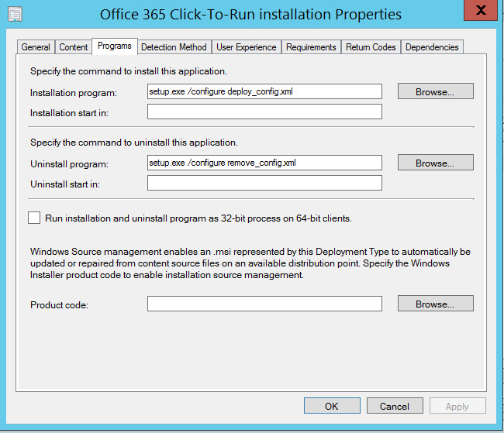Viewport: 504px width, 433px height.
Task: View the Return Codes tab
Action: pos(371,47)
